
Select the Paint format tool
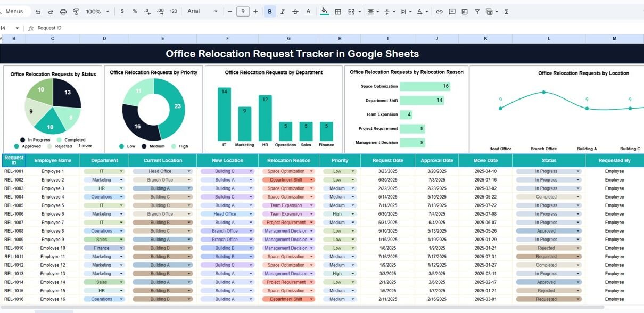[x=76, y=11]
